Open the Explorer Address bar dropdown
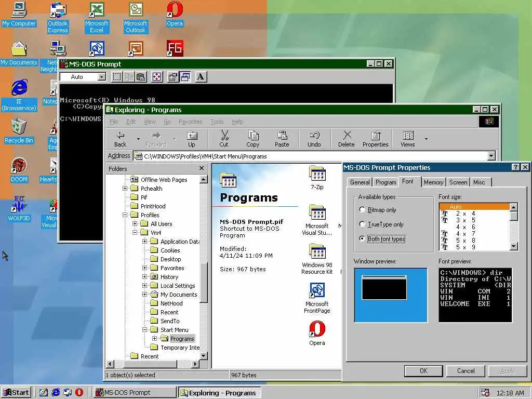This screenshot has width=532, height=399. (491, 156)
